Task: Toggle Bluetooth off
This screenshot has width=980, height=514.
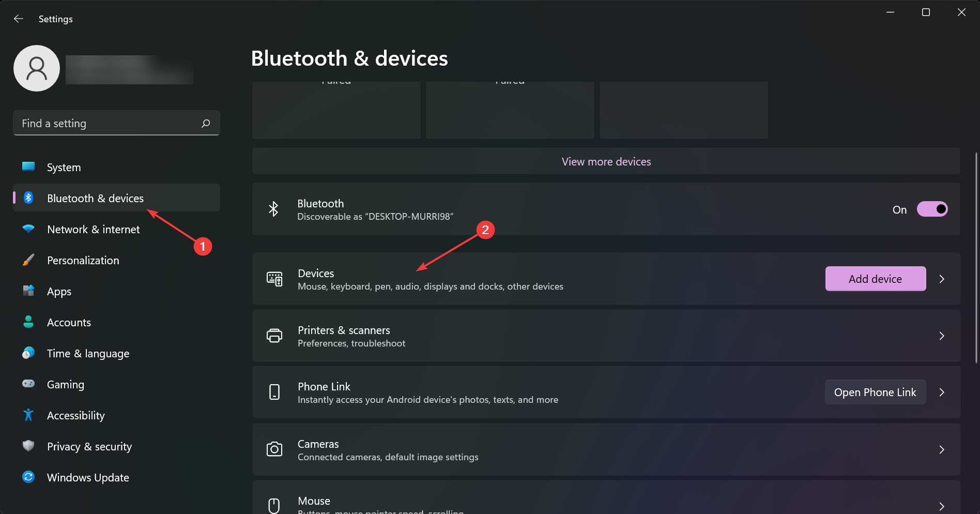Action: pyautogui.click(x=932, y=209)
